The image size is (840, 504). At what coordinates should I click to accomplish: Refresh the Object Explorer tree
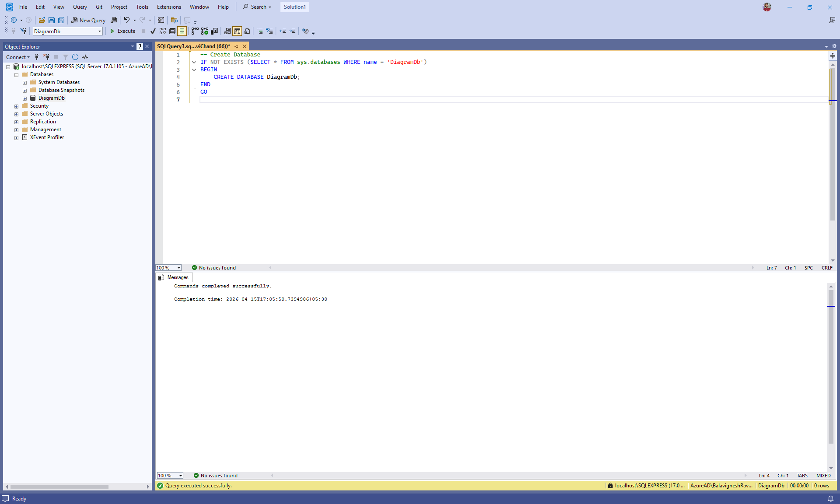(75, 57)
